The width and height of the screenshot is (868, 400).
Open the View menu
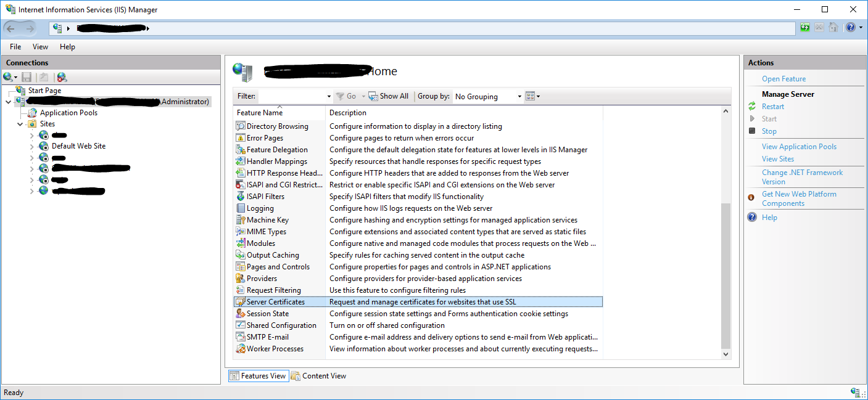tap(40, 47)
